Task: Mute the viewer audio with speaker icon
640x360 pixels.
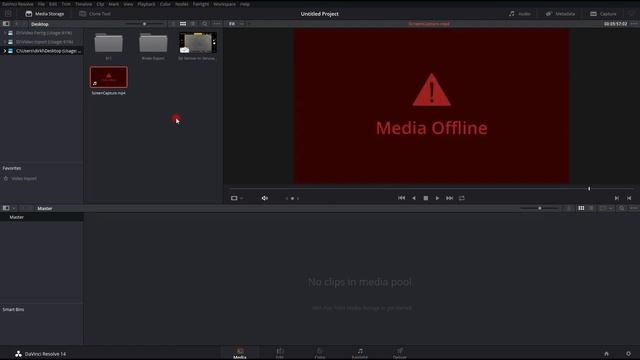Action: 265,198
